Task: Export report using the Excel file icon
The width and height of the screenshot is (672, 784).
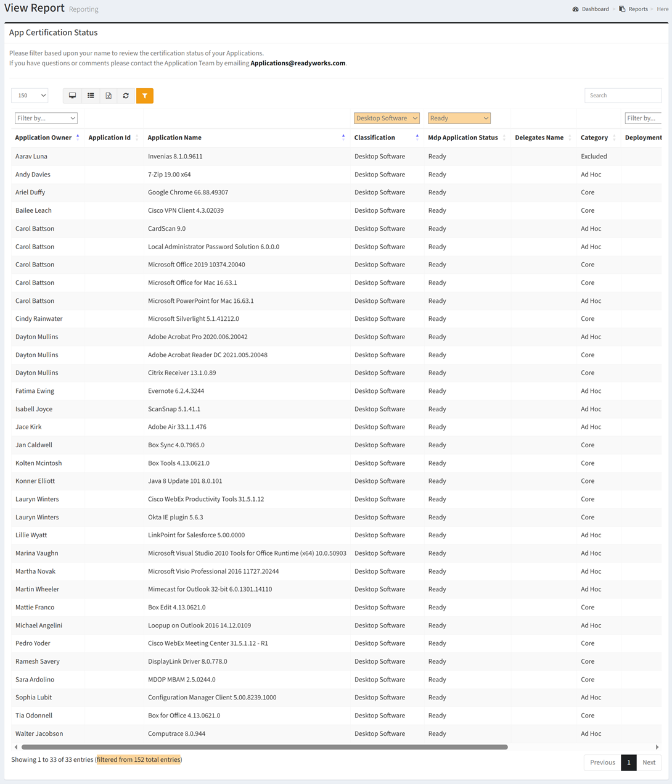Action: [109, 96]
